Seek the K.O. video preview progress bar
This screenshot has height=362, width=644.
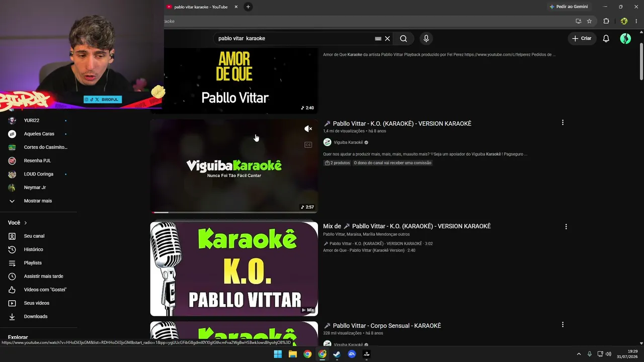pos(234,212)
